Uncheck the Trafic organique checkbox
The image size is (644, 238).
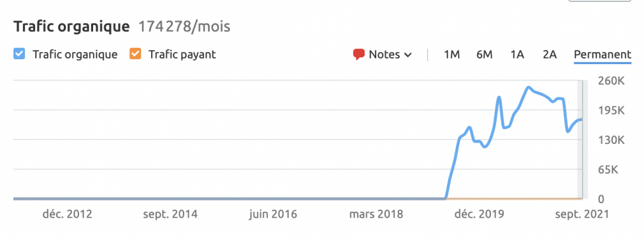pos(19,54)
